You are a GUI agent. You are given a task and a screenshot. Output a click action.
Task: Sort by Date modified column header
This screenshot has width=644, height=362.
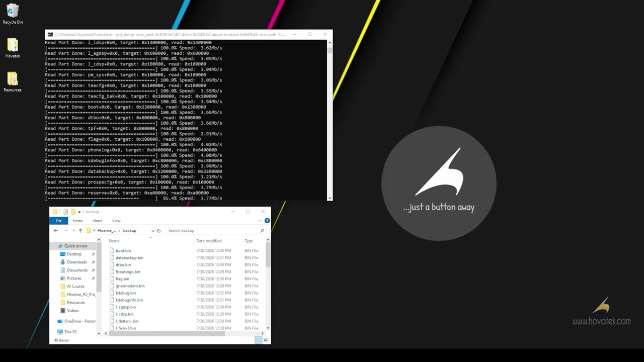(209, 241)
